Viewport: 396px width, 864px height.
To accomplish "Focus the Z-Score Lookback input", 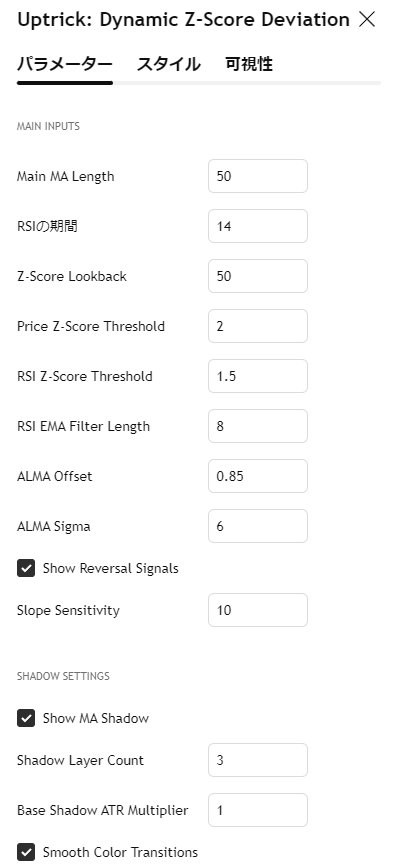I will tap(258, 276).
